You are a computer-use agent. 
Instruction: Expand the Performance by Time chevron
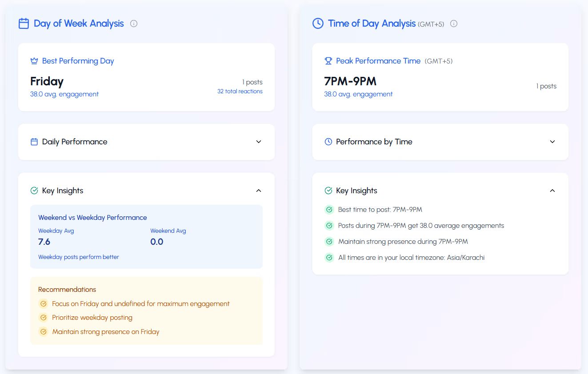[552, 142]
